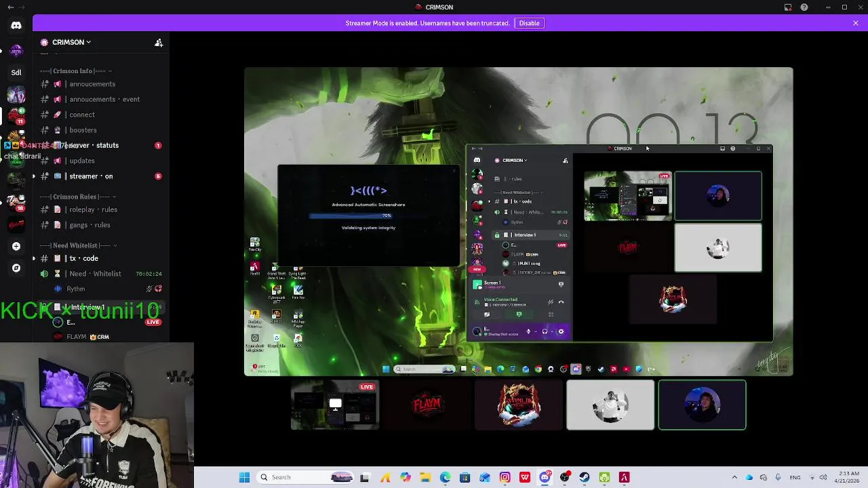Open File Explorer from taskbar

point(425,477)
